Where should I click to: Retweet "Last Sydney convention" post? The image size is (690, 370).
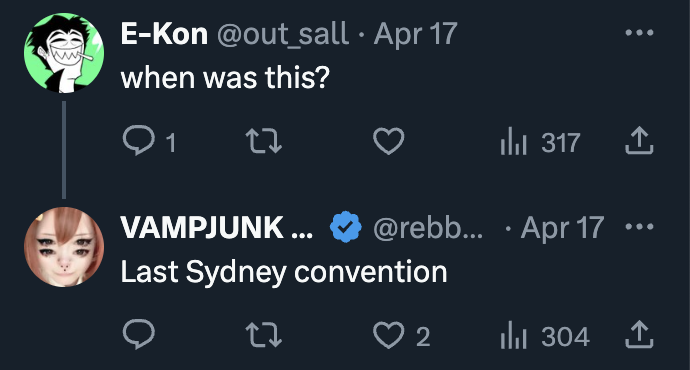(263, 335)
